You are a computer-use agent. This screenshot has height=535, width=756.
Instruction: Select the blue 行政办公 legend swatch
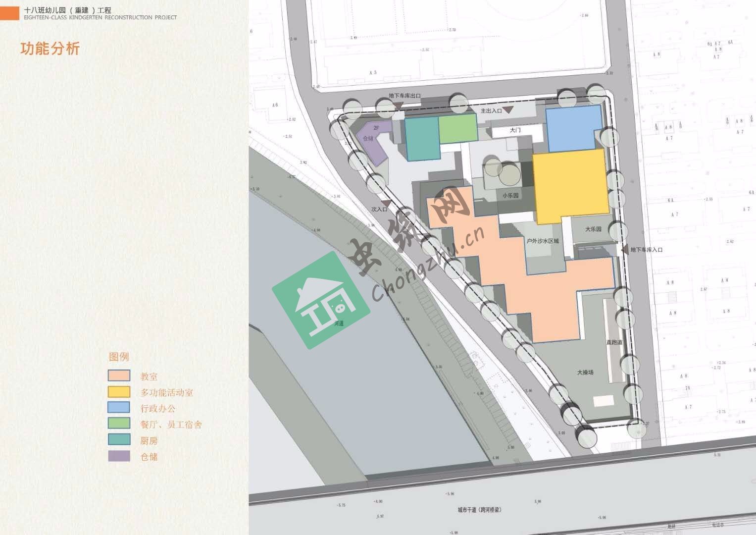click(119, 408)
